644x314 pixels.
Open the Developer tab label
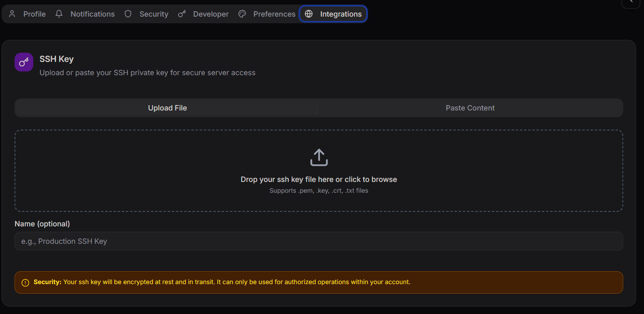(211, 14)
